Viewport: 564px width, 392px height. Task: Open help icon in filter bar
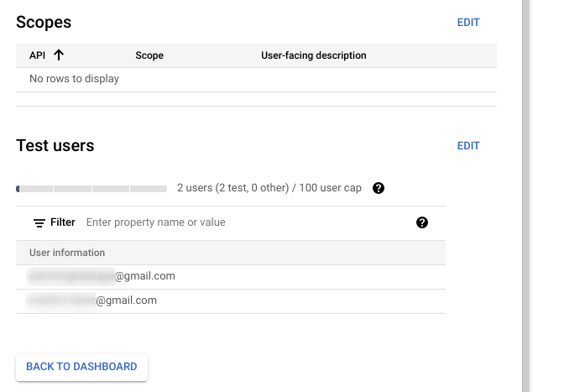(422, 222)
